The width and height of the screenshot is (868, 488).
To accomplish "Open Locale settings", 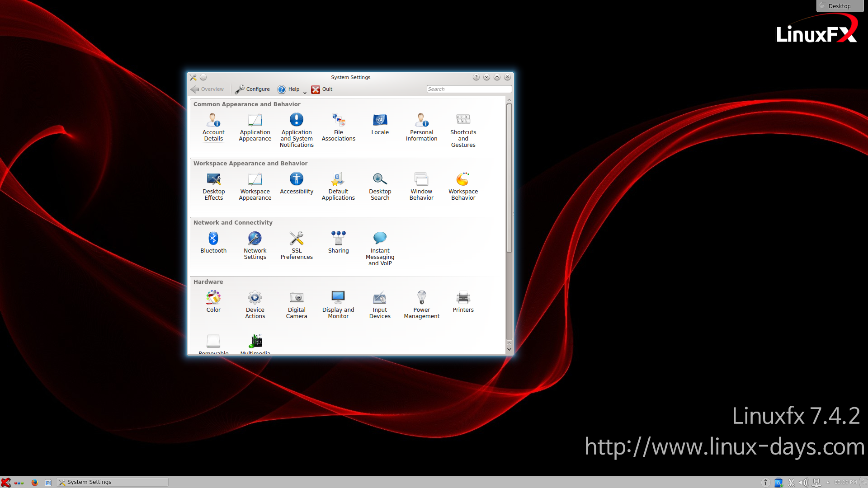I will [x=380, y=124].
